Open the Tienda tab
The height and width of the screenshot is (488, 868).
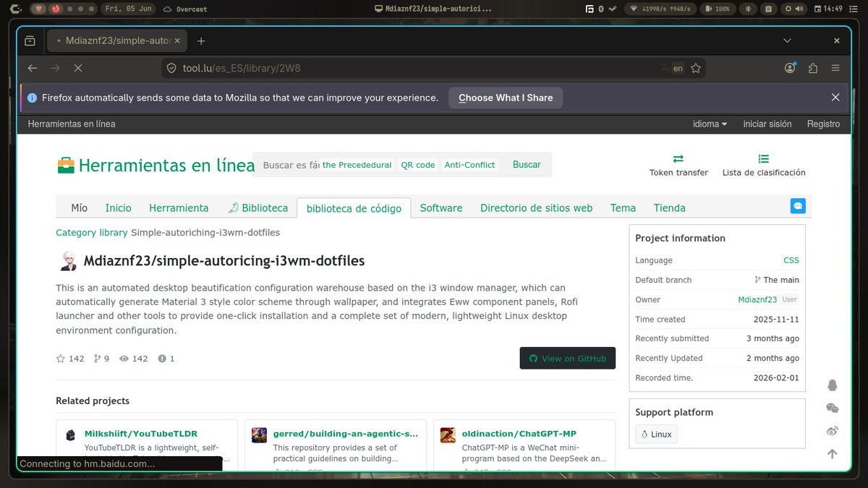(670, 207)
